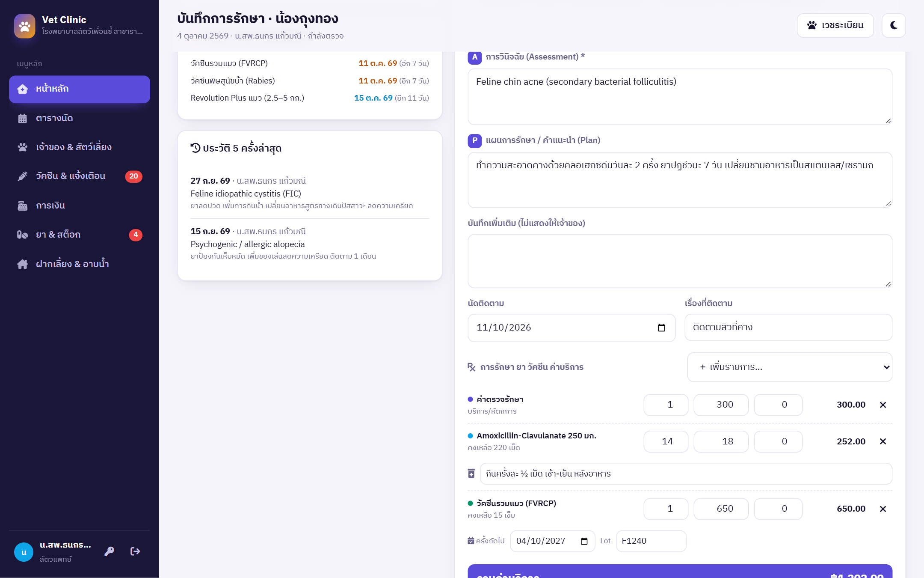Click the Psychogenic / allergic alopecia history entry
The image size is (924, 578).
pos(310,244)
